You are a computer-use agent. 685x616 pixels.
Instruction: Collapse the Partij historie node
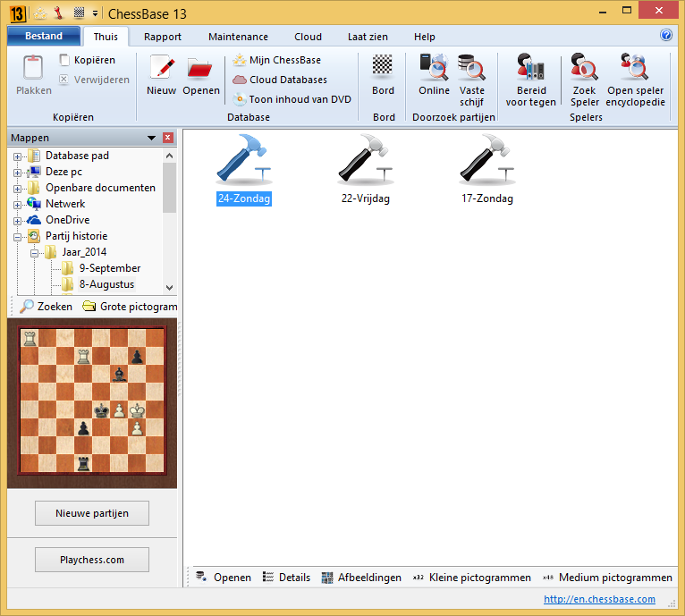click(x=17, y=237)
